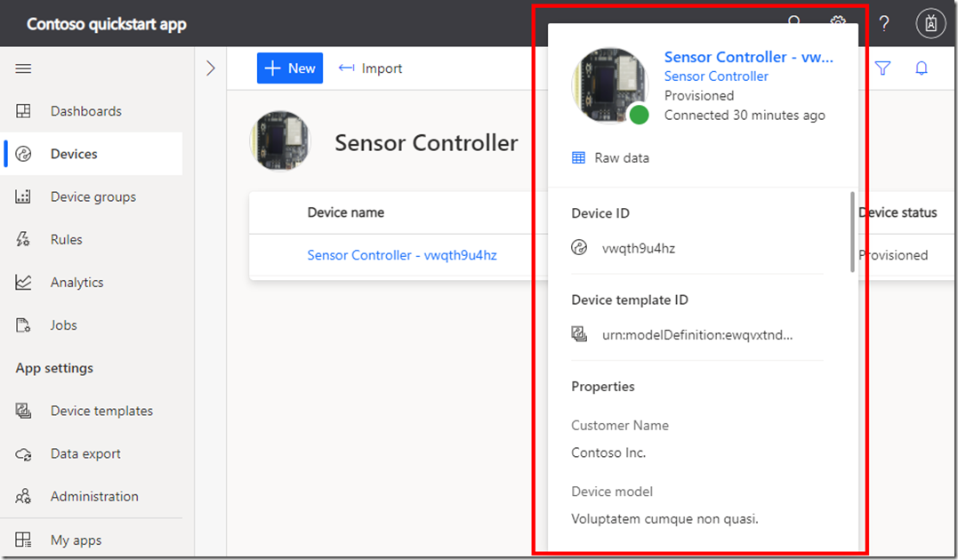Open Device groups in the sidebar
The width and height of the screenshot is (958, 560).
[93, 196]
